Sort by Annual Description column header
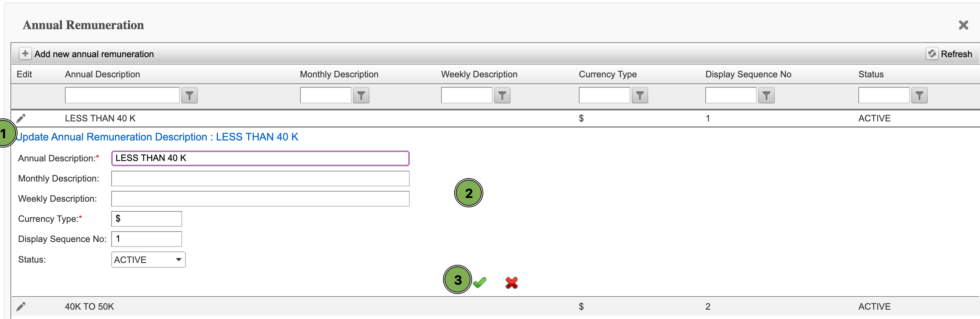980x319 pixels. tap(102, 74)
